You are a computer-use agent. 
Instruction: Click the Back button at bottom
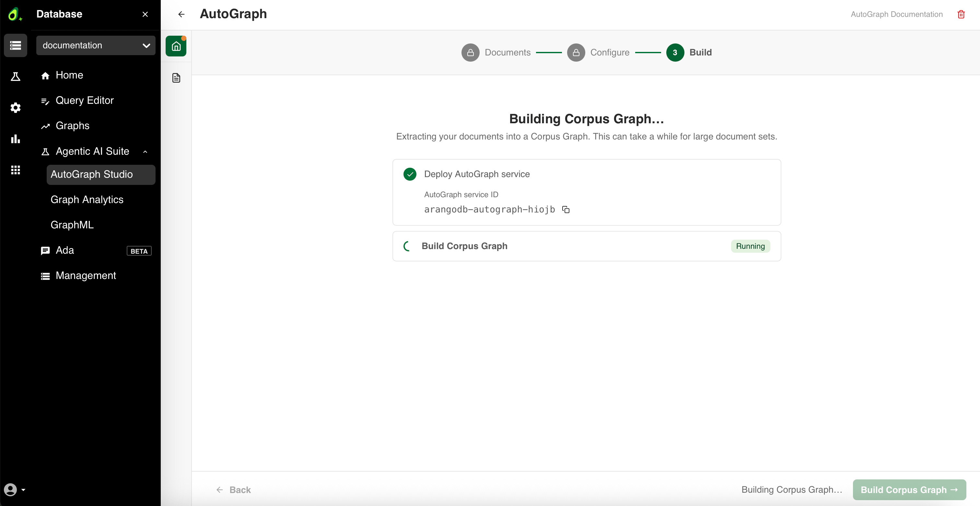pos(234,490)
